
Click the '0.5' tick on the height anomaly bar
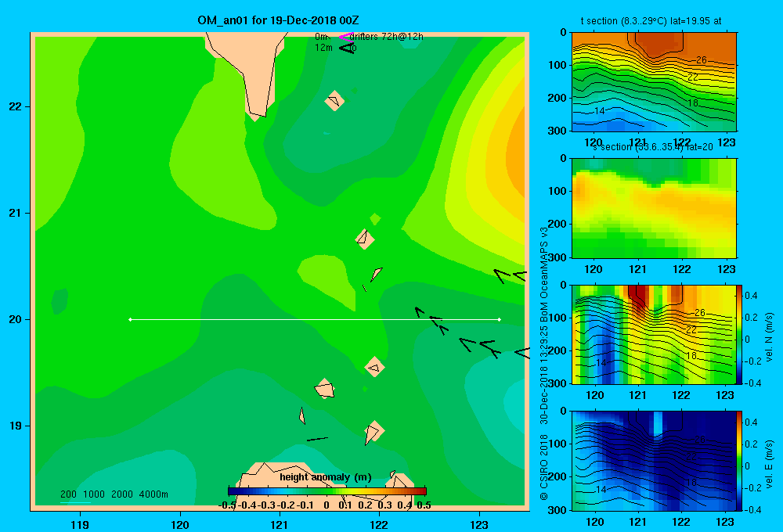[424, 505]
